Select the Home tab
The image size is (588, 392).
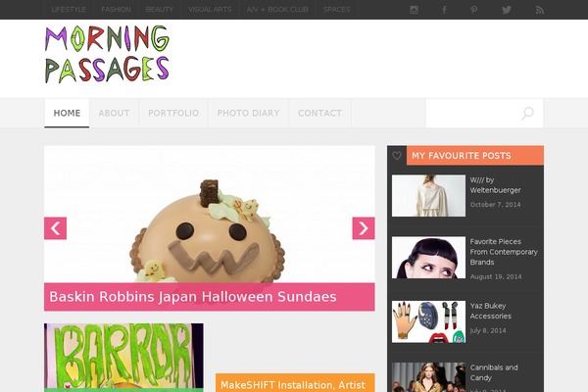click(67, 113)
